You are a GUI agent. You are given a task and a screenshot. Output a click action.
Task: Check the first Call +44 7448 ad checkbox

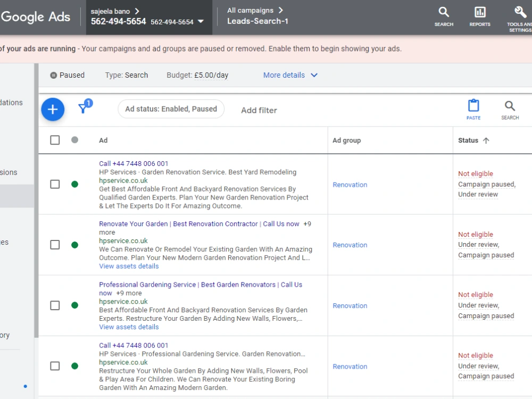point(55,184)
